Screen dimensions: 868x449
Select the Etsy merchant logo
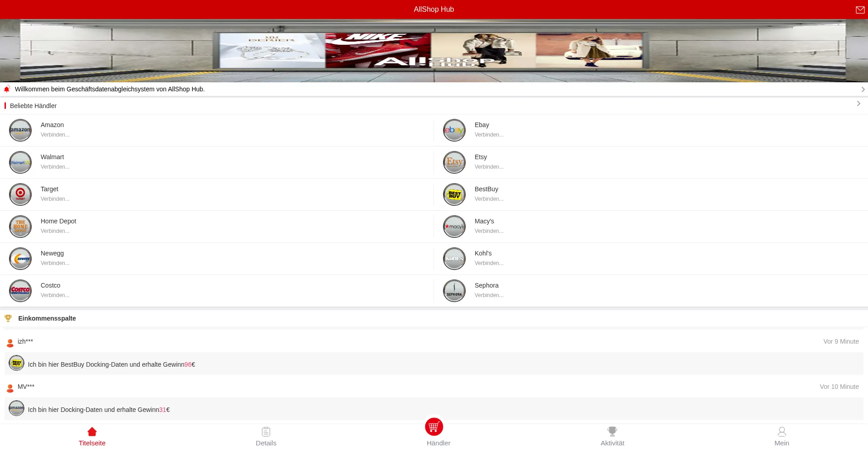[x=454, y=162]
